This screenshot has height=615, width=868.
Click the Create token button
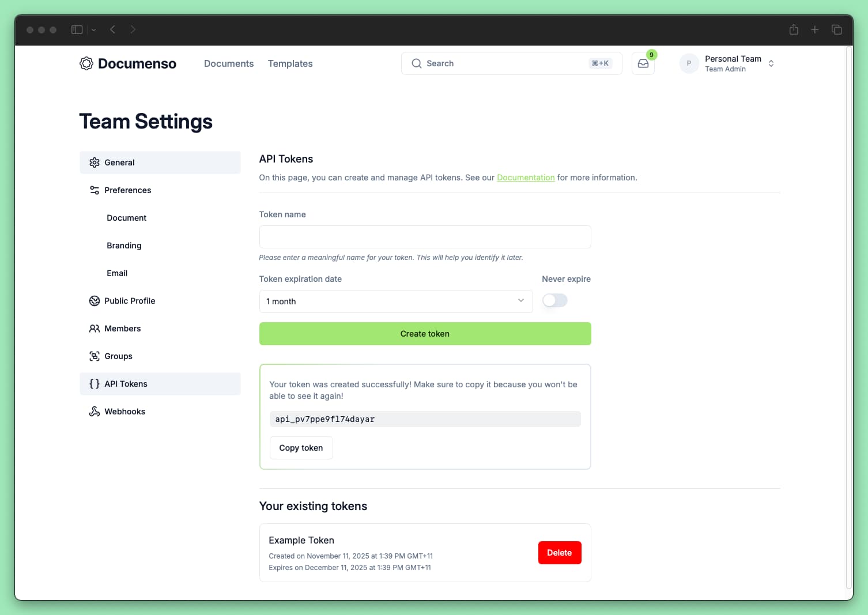point(425,333)
